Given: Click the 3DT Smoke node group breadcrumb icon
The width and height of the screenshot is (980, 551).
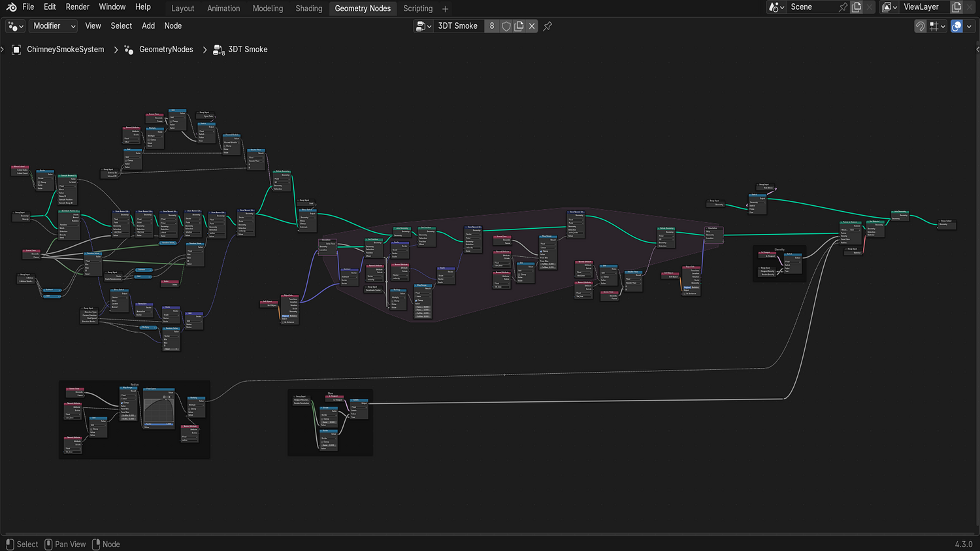Looking at the screenshot, I should (x=219, y=50).
